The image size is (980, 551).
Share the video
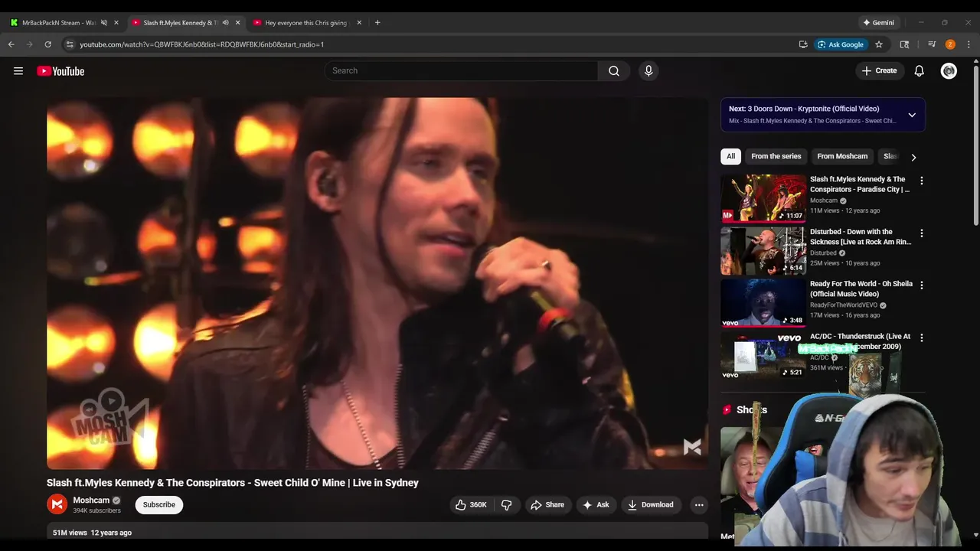point(547,504)
